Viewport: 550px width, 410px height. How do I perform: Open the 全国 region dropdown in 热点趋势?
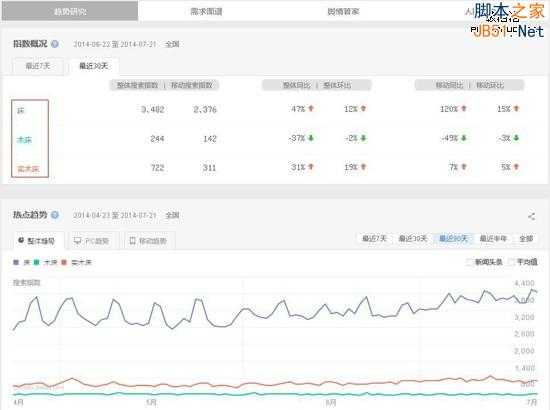[x=172, y=215]
